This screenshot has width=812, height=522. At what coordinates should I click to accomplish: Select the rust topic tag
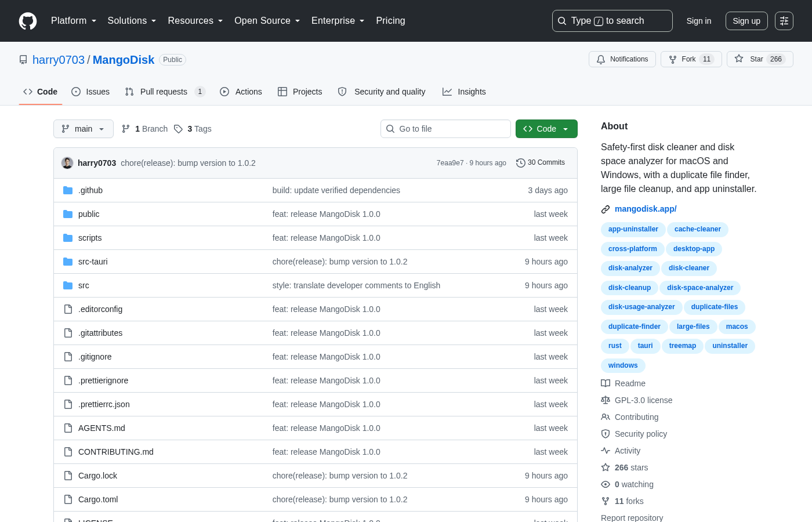click(x=615, y=346)
